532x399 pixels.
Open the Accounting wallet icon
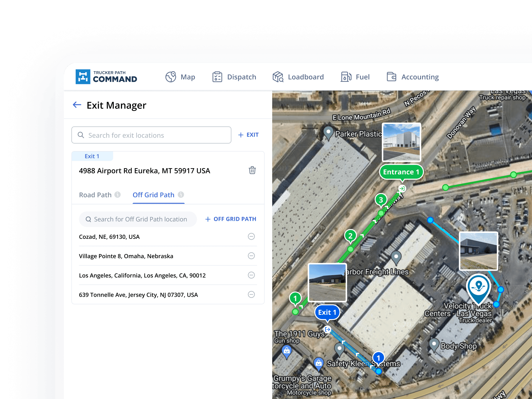pyautogui.click(x=392, y=77)
